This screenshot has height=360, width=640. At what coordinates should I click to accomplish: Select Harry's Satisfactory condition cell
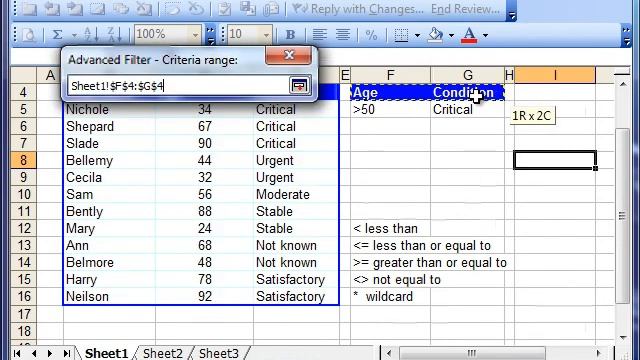296,280
